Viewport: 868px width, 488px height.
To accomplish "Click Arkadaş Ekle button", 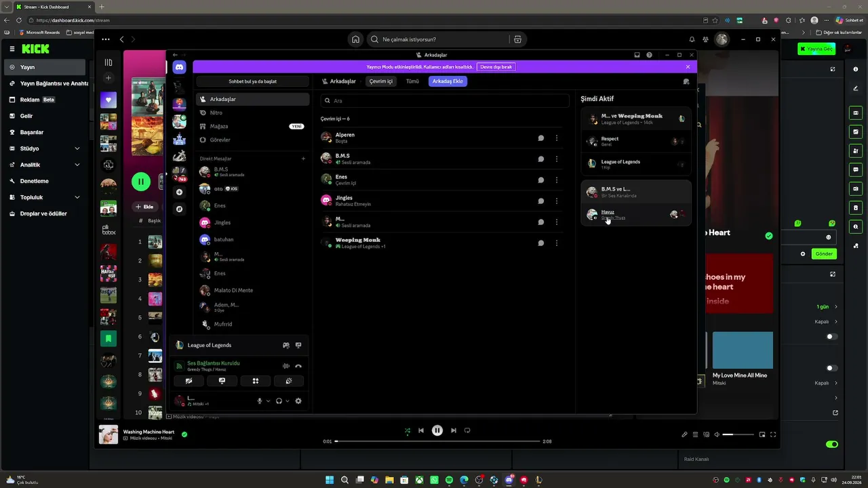I will 448,81.
